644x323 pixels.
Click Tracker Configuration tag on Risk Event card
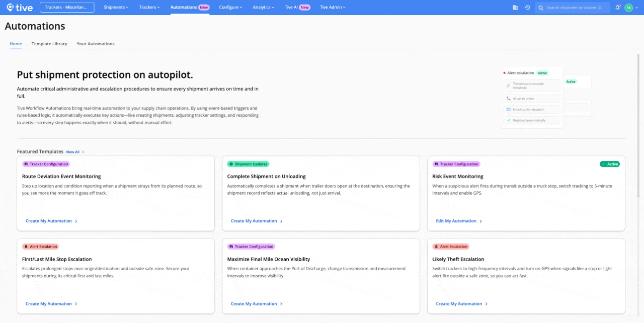coord(456,164)
